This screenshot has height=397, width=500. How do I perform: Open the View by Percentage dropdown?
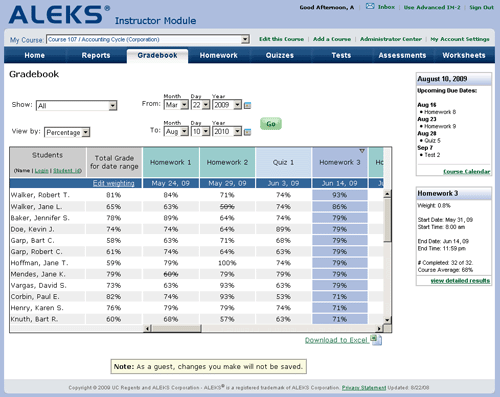tap(67, 132)
